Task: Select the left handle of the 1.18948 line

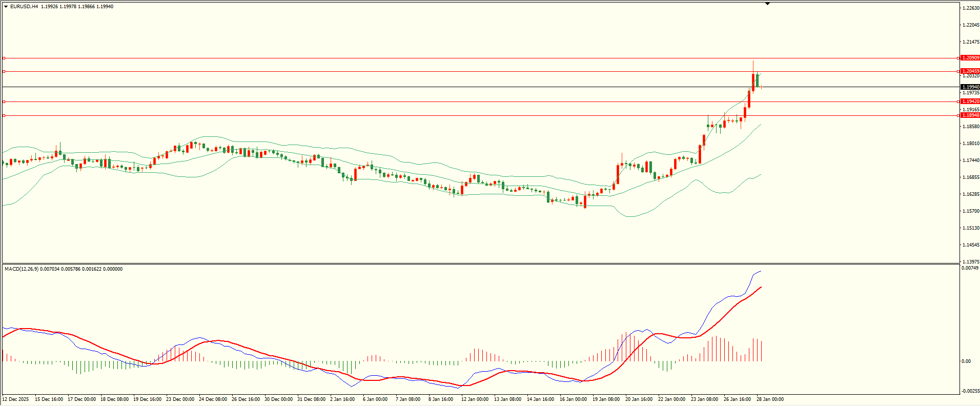Action: (4, 115)
